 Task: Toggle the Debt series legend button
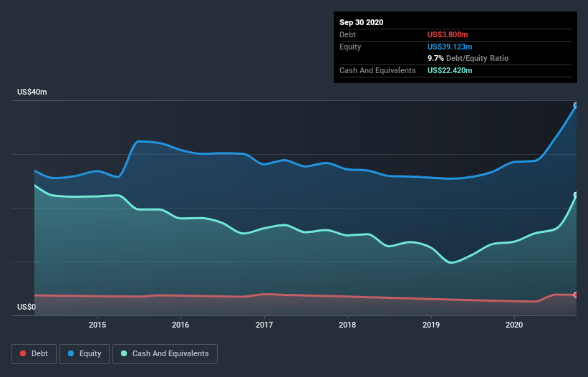tap(34, 354)
